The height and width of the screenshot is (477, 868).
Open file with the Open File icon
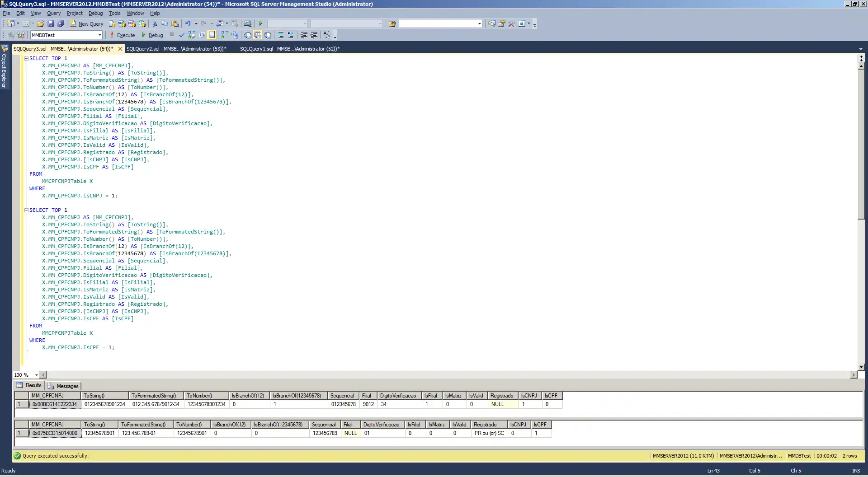41,24
